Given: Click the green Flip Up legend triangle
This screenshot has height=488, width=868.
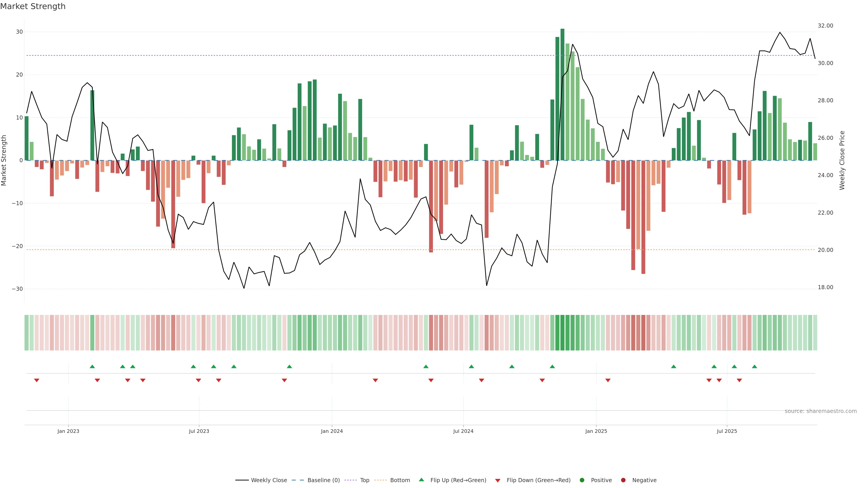Looking at the screenshot, I should pos(421,480).
